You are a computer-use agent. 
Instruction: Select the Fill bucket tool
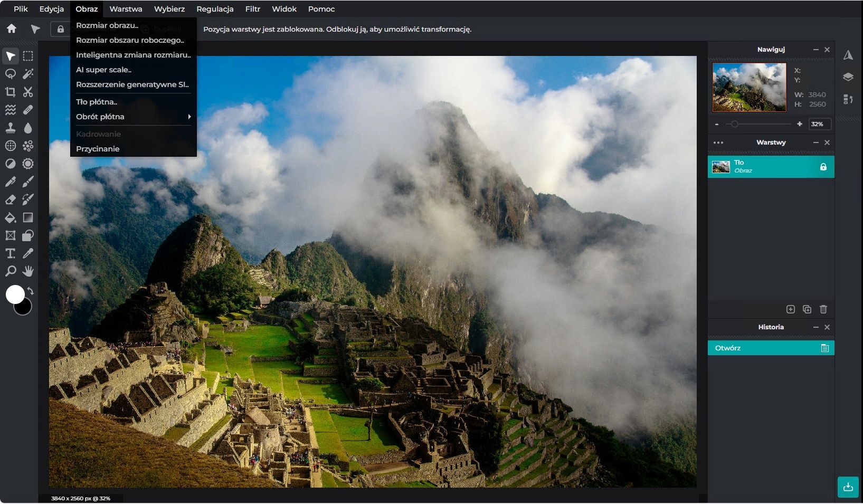click(10, 217)
